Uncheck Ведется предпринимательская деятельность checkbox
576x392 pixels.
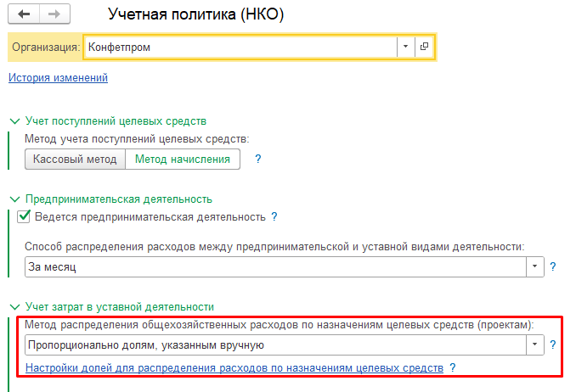(x=25, y=217)
